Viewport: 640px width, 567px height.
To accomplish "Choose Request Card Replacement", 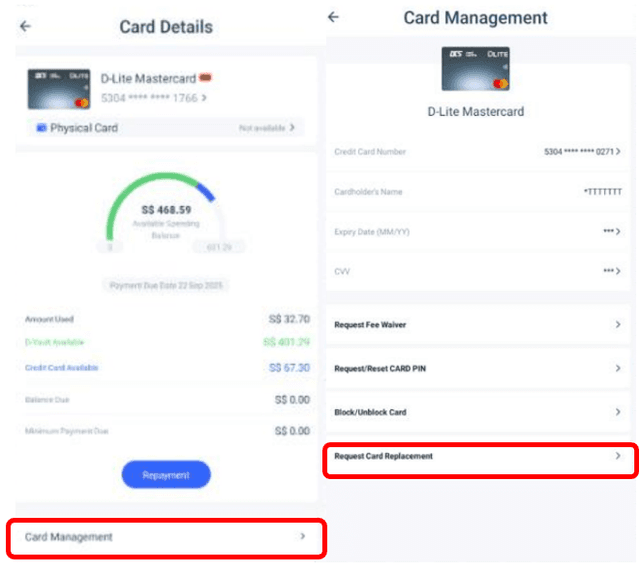I will pos(477,456).
